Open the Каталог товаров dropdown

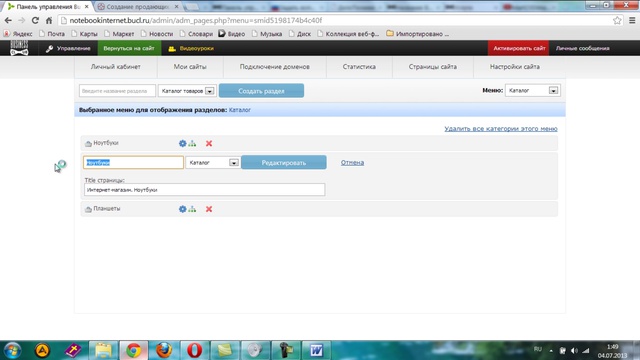click(187, 91)
